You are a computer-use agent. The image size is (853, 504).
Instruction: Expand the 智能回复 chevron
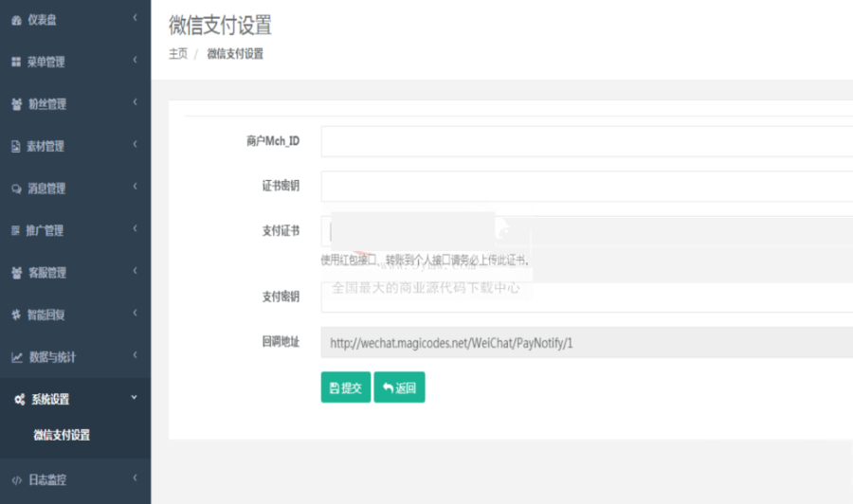pyautogui.click(x=135, y=313)
